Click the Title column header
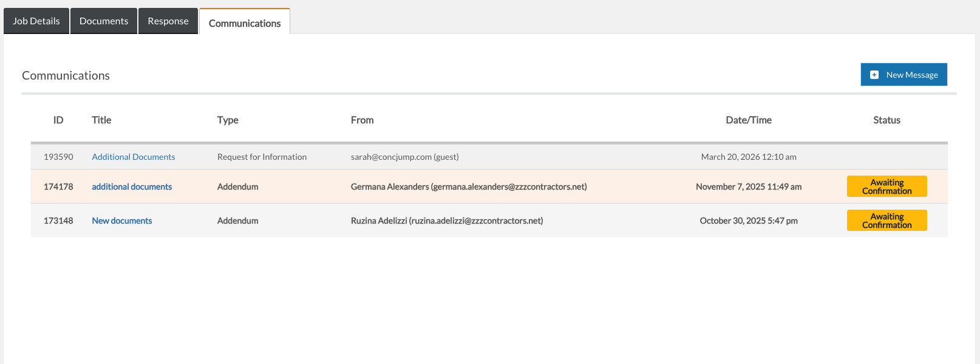This screenshot has height=364, width=980. (x=101, y=120)
